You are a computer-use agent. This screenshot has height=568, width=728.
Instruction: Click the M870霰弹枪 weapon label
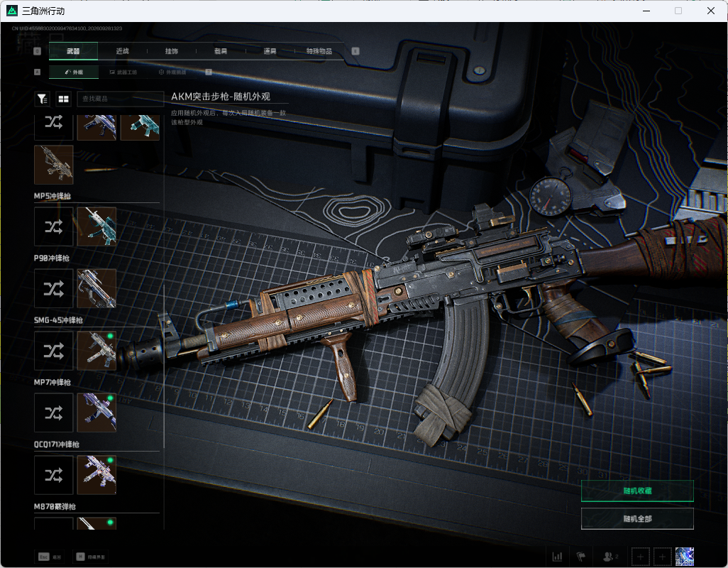(x=55, y=507)
